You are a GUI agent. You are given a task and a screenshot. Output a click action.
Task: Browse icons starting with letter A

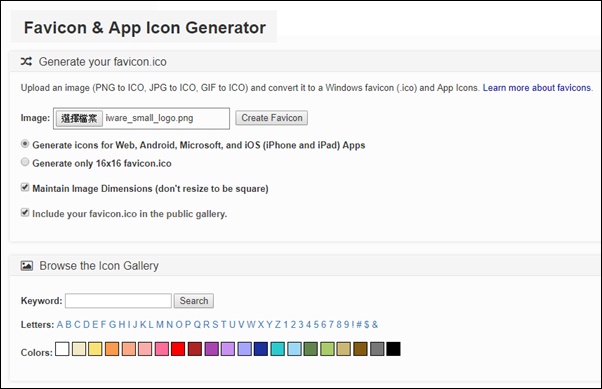pyautogui.click(x=60, y=324)
